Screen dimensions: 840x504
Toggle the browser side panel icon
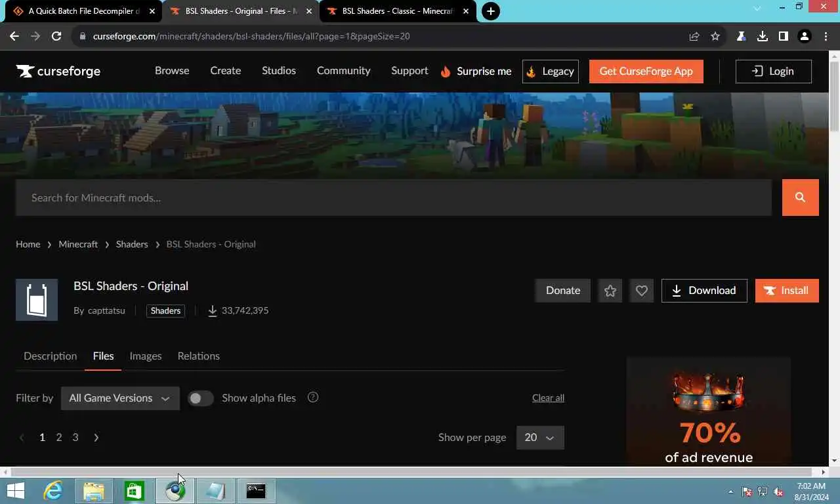pyautogui.click(x=783, y=36)
